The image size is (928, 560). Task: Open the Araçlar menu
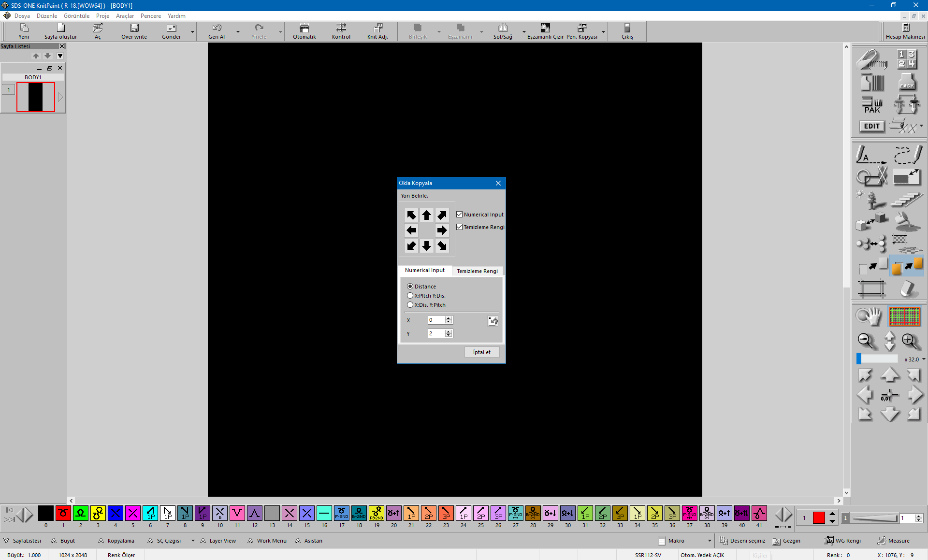(x=125, y=16)
